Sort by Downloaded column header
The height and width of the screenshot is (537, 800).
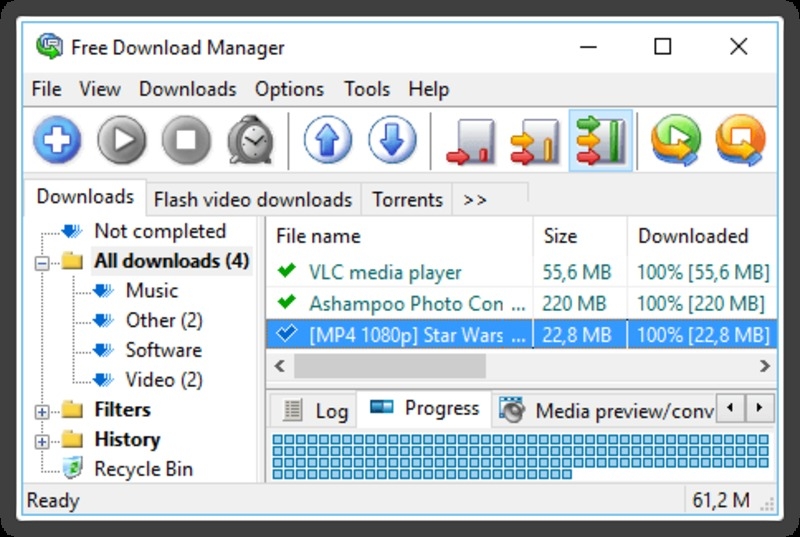click(x=702, y=236)
